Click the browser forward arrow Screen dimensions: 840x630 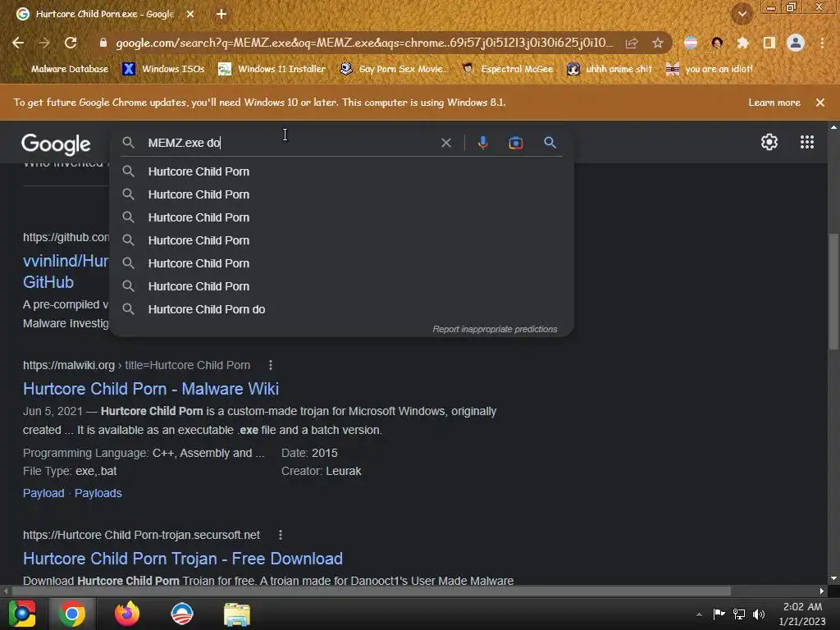44,43
